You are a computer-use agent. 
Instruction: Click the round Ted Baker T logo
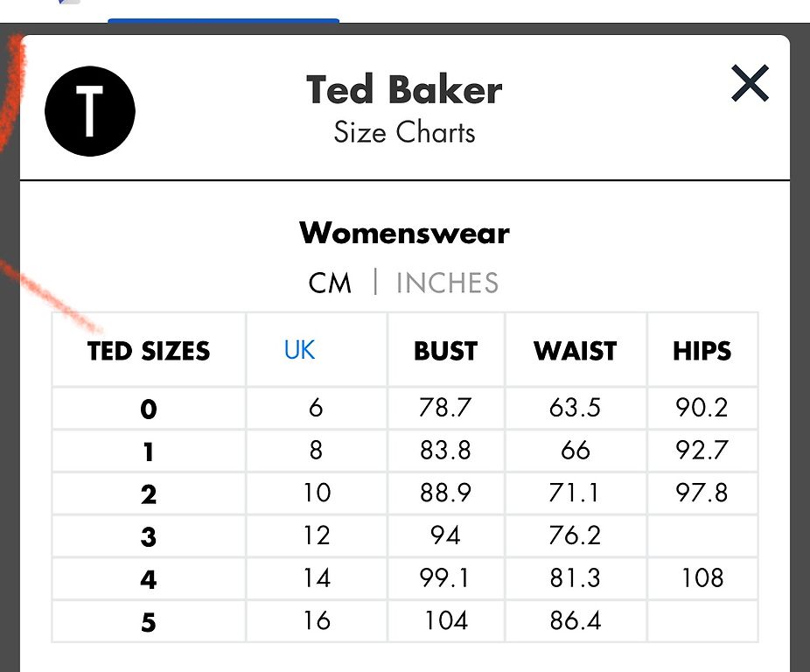click(90, 111)
